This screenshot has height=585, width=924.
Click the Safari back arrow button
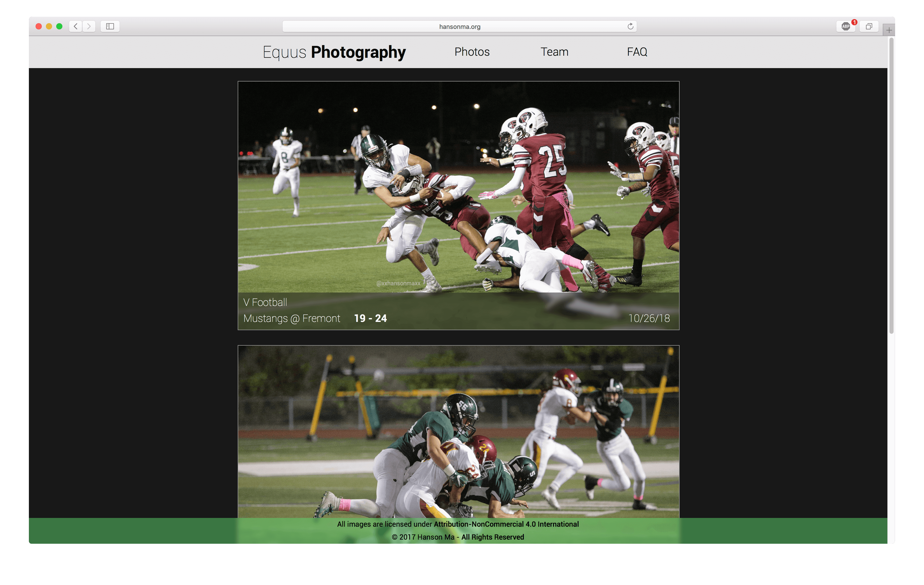tap(76, 26)
